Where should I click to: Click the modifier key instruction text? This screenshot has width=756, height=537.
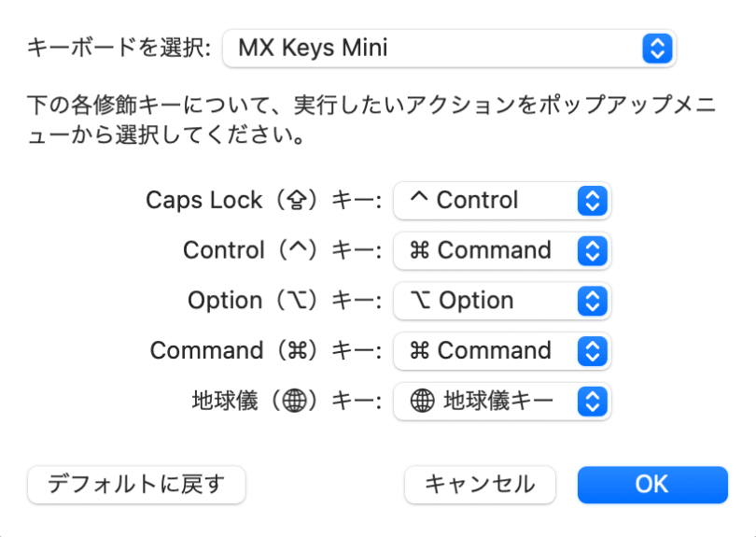(371, 120)
